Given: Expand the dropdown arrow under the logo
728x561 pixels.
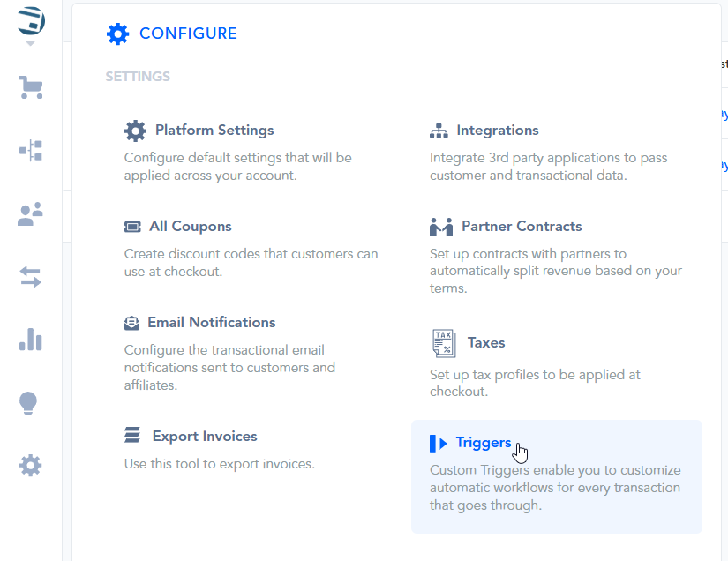Looking at the screenshot, I should coord(31,43).
